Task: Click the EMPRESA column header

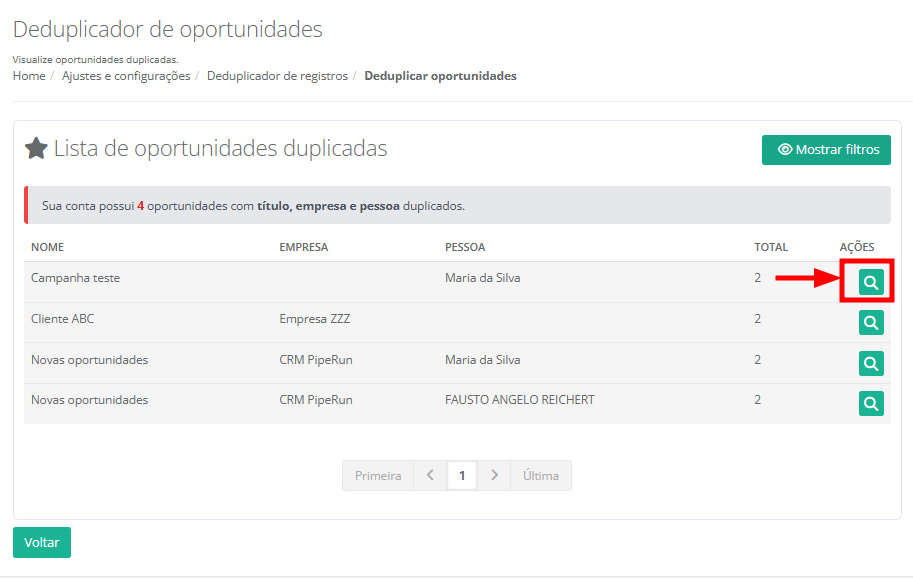Action: pos(303,247)
